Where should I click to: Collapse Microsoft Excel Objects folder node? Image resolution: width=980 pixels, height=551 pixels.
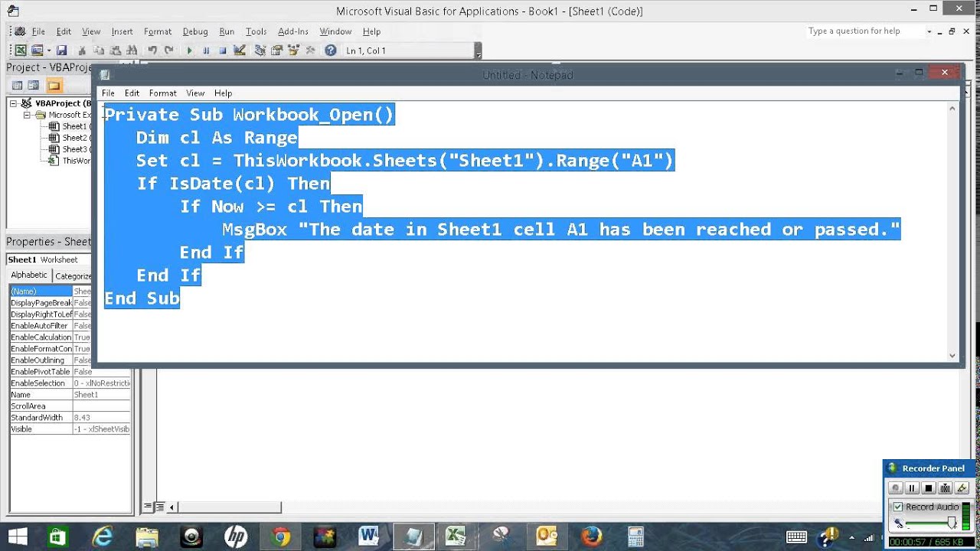pyautogui.click(x=27, y=115)
